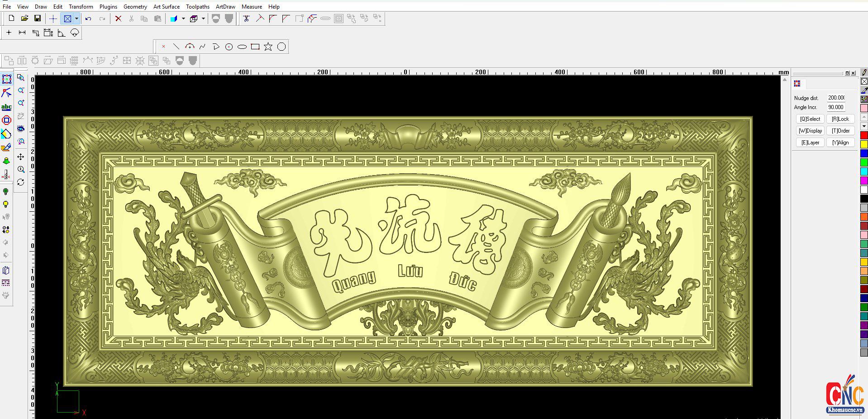Choose the abc text tool
Image resolution: width=868 pixels, height=419 pixels.
6,107
